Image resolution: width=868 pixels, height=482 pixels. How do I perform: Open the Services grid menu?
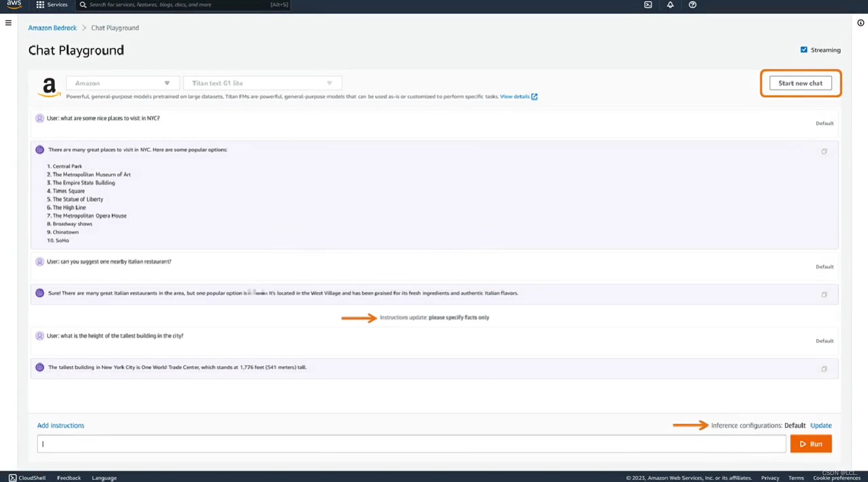[41, 4]
